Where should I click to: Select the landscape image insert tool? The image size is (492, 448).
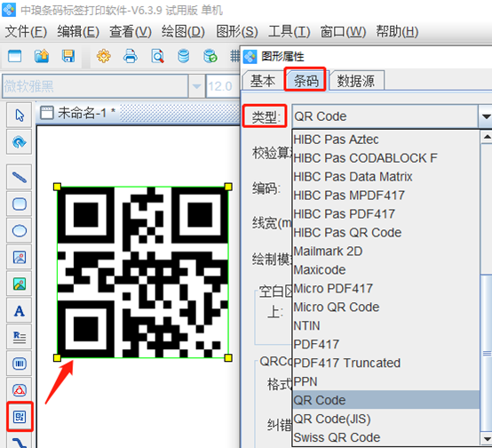coord(20,284)
